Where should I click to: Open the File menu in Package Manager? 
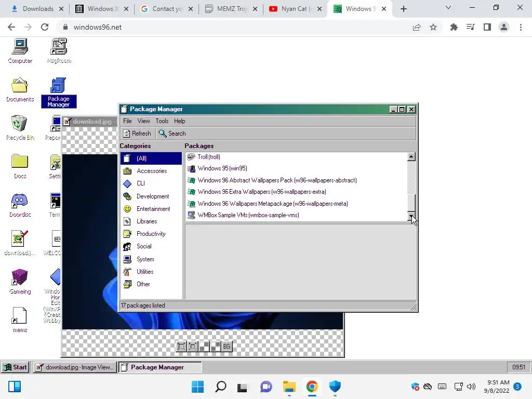pos(127,121)
